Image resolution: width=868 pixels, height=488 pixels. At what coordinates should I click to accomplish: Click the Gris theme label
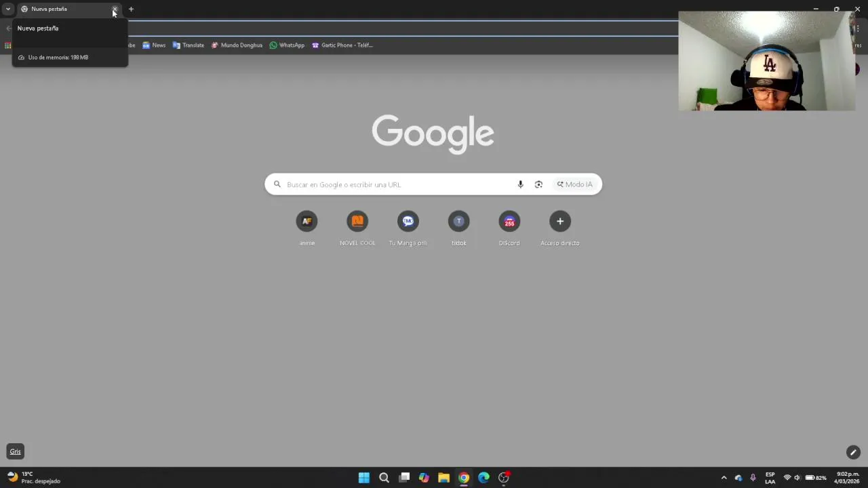point(15,451)
